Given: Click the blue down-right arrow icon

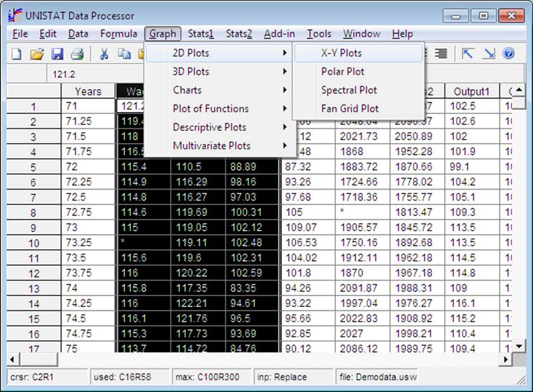Looking at the screenshot, I should coord(488,53).
